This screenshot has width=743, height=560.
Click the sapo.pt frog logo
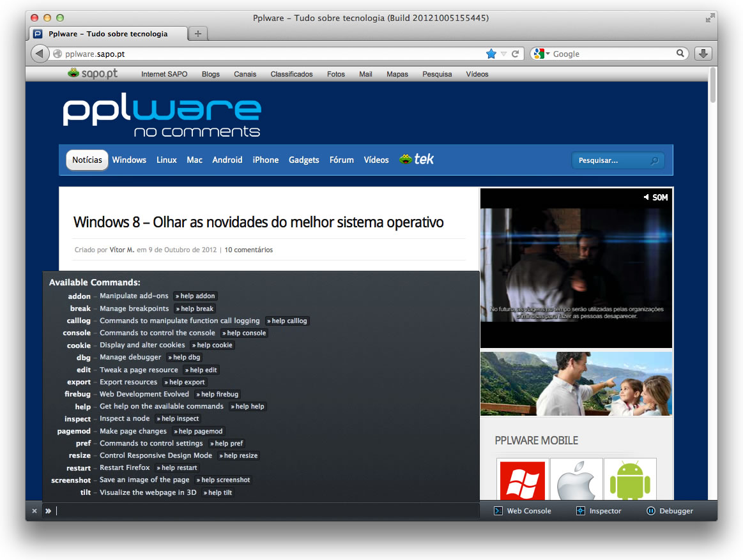pyautogui.click(x=93, y=73)
